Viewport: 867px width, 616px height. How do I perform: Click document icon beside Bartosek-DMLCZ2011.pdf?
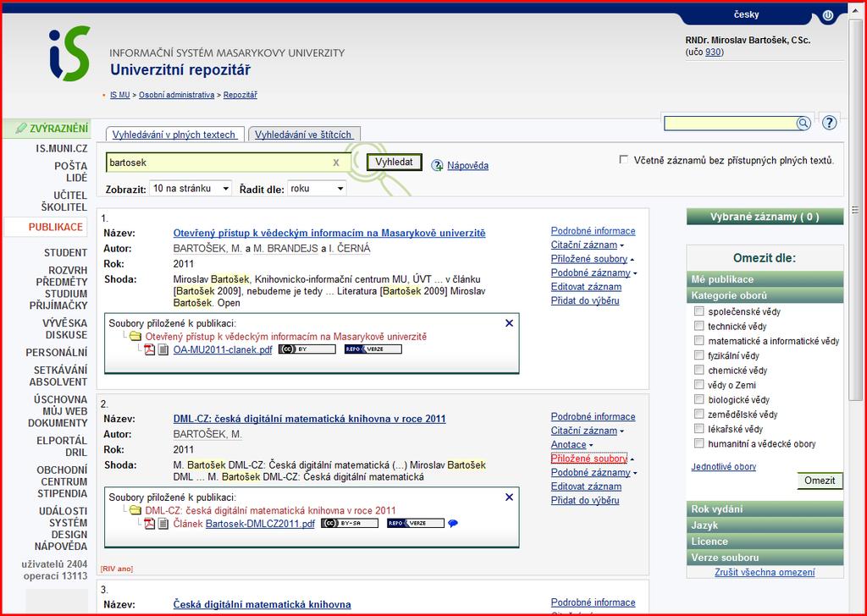coord(163,523)
